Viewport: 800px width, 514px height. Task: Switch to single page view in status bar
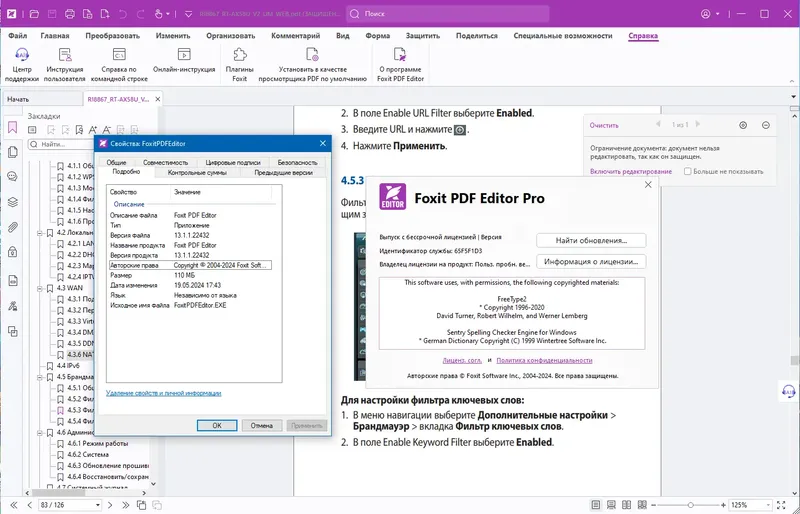(x=596, y=505)
